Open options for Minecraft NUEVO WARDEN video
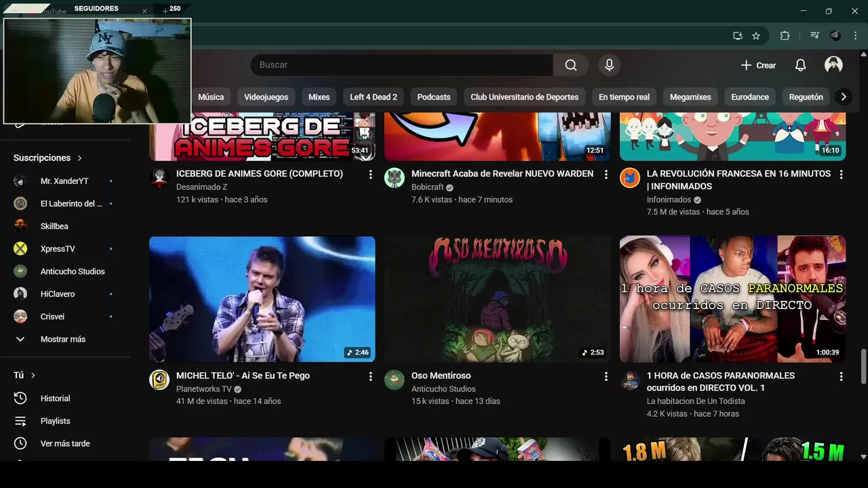 point(606,174)
